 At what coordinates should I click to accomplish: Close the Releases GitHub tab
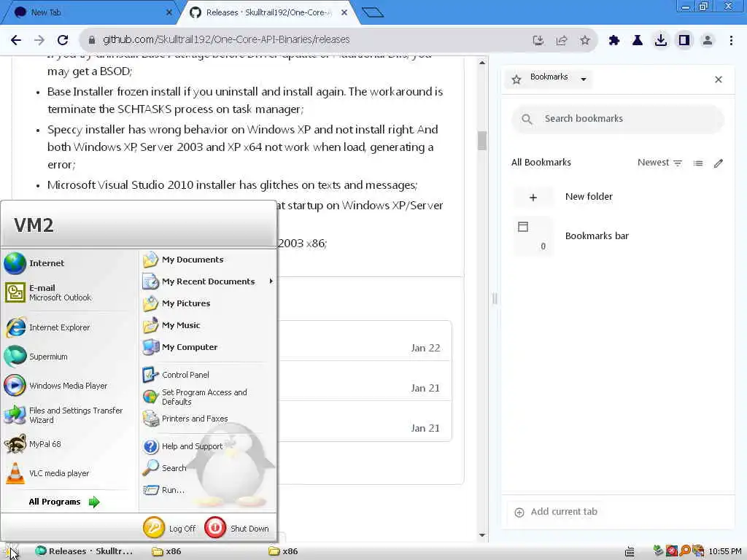click(344, 12)
